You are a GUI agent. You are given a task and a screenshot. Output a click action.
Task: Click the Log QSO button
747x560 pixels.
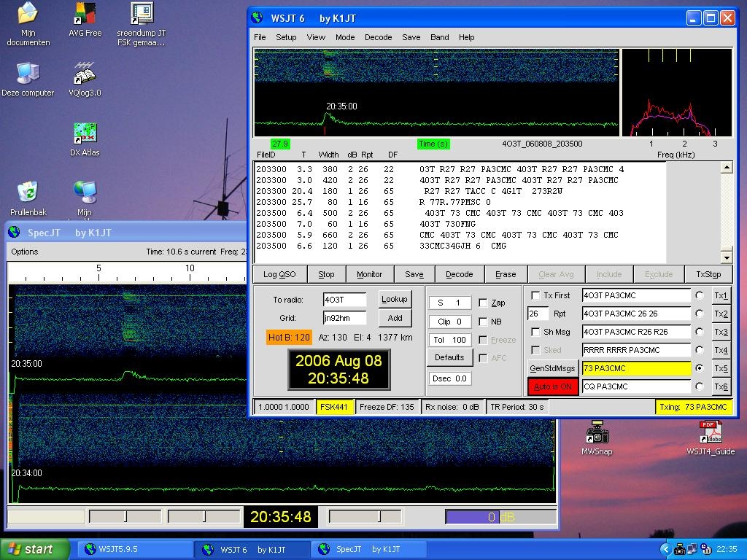pos(279,274)
